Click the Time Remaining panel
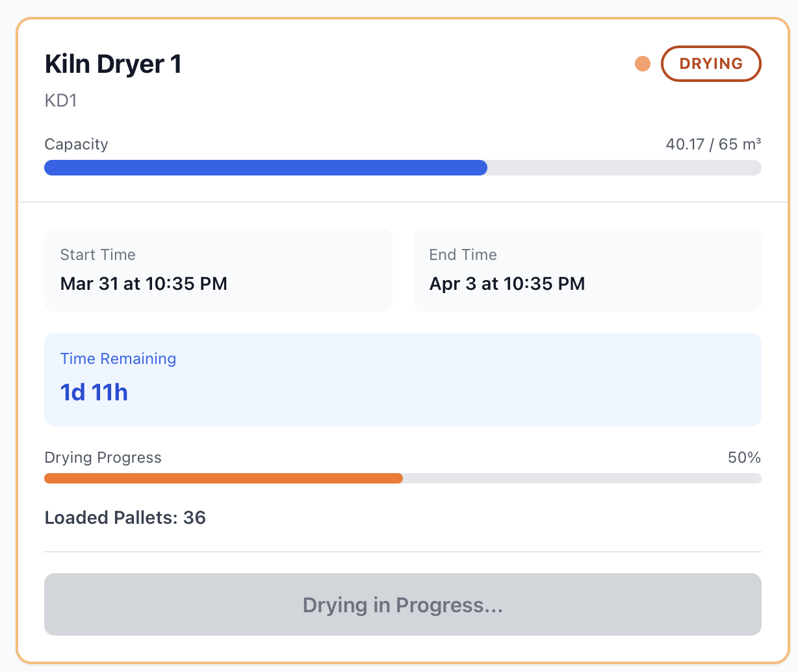 tap(402, 379)
